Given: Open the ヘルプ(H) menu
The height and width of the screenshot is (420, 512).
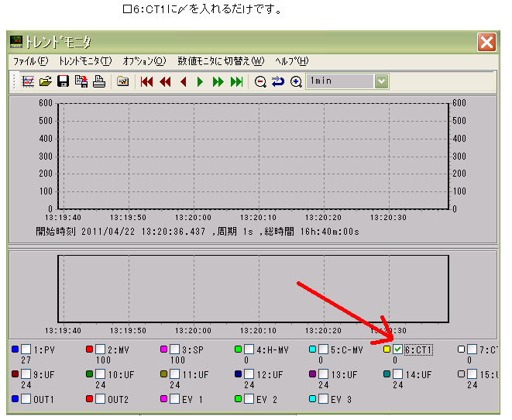Looking at the screenshot, I should pos(291,61).
